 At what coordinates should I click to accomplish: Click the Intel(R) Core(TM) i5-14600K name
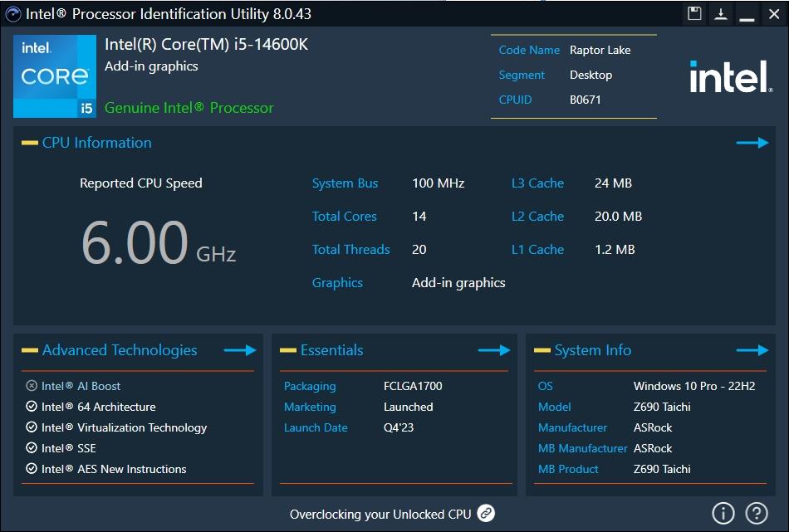click(206, 44)
